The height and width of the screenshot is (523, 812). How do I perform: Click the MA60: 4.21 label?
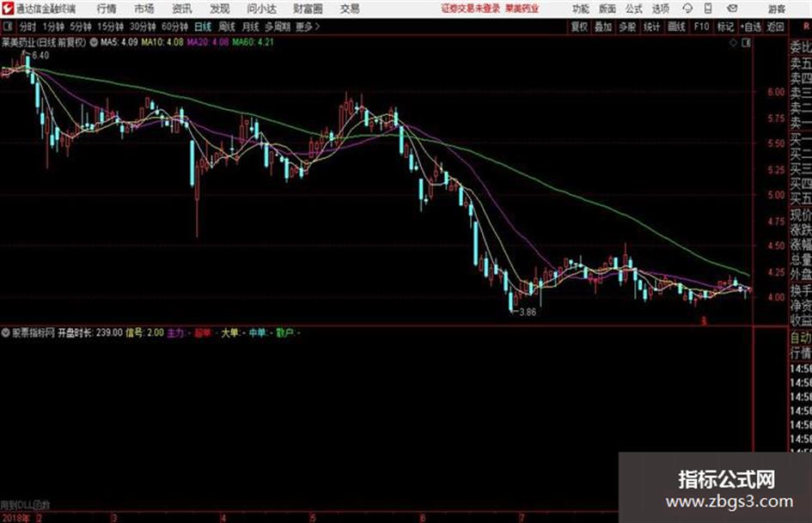coord(253,42)
